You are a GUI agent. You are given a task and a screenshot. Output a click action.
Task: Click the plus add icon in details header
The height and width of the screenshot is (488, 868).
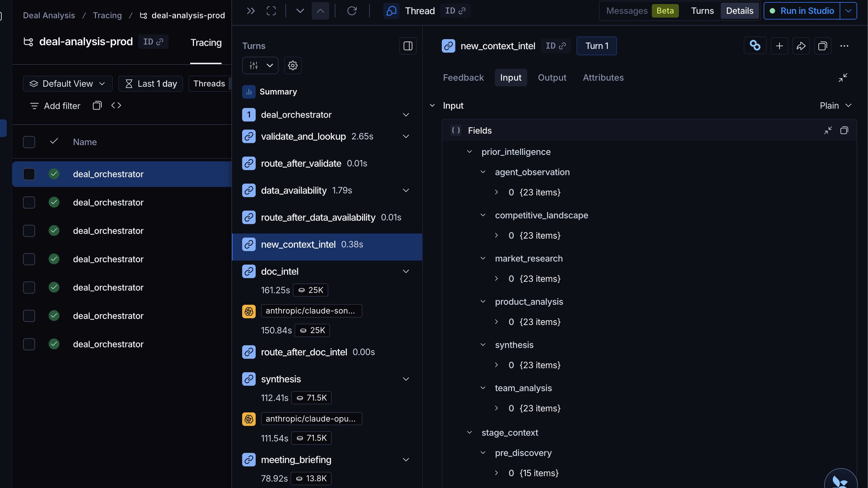pos(779,46)
